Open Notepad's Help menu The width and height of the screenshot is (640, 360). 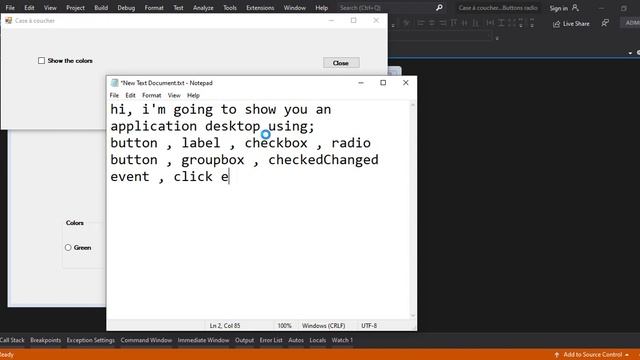tap(193, 95)
